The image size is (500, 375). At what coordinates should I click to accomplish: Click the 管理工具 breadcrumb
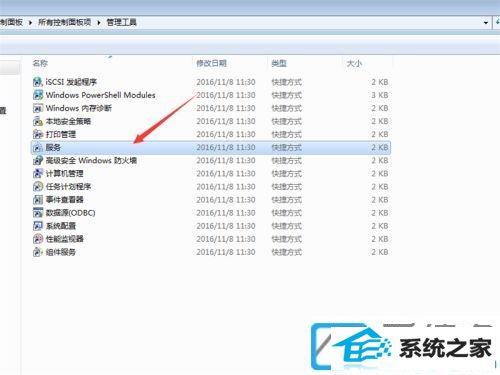tap(121, 22)
